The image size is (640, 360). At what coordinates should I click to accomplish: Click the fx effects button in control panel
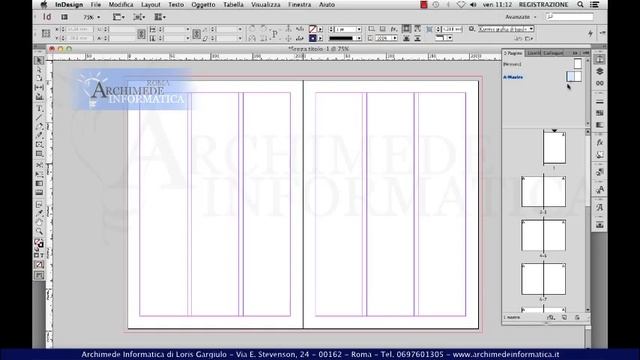394,29
